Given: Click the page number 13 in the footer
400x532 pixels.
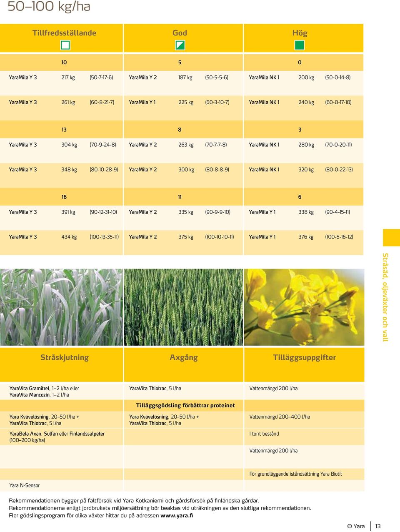Looking at the screenshot, I should click(378, 526).
